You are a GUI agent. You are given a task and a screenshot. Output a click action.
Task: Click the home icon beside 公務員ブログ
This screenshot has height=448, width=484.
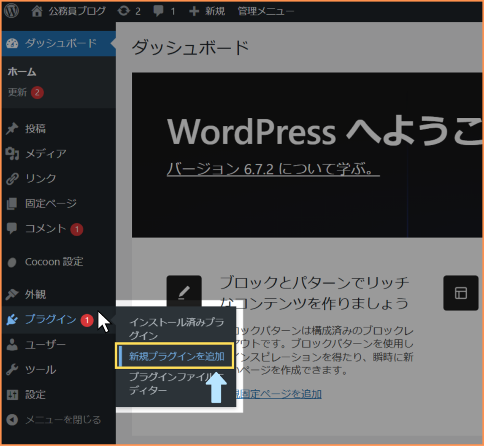click(x=37, y=11)
